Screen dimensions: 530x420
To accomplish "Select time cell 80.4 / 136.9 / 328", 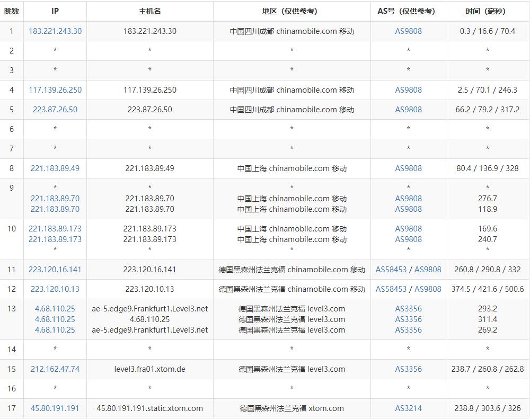I will 488,168.
